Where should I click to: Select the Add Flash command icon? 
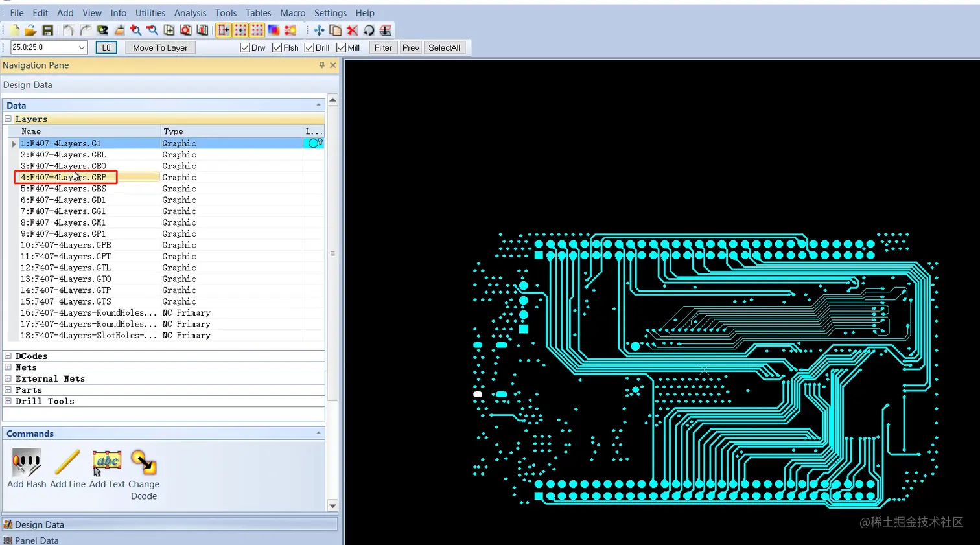point(27,463)
